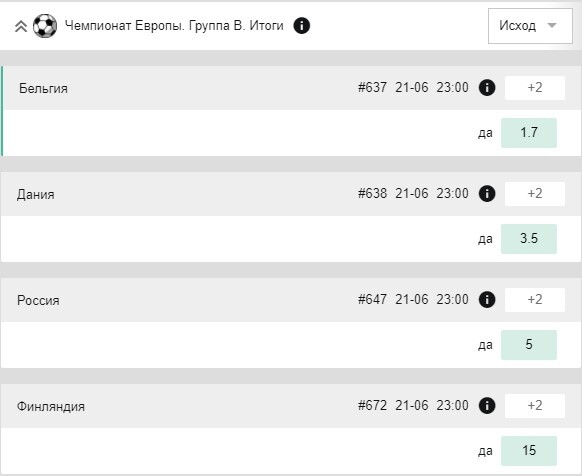
Task: Select odds 1.7 for Бельгия
Action: click(529, 133)
